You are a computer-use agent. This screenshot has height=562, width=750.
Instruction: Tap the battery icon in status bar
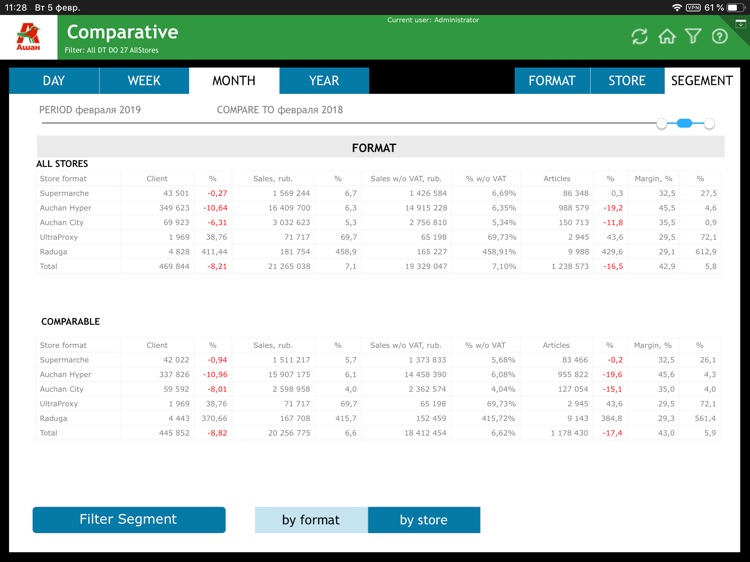(735, 8)
